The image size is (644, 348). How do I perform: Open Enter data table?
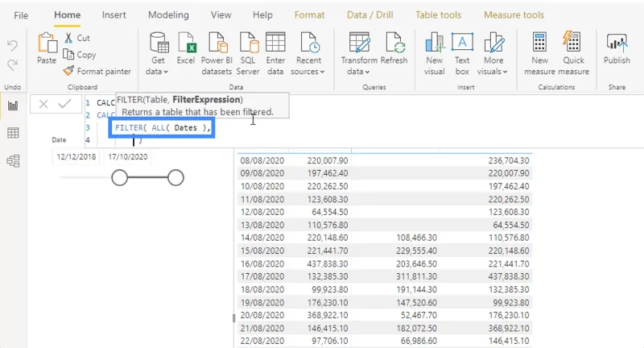pos(275,53)
